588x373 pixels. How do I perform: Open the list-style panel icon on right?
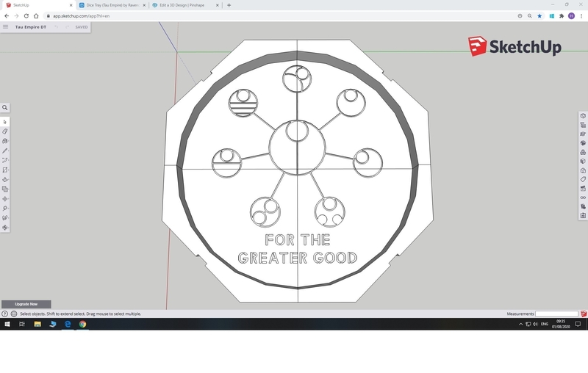click(x=583, y=125)
